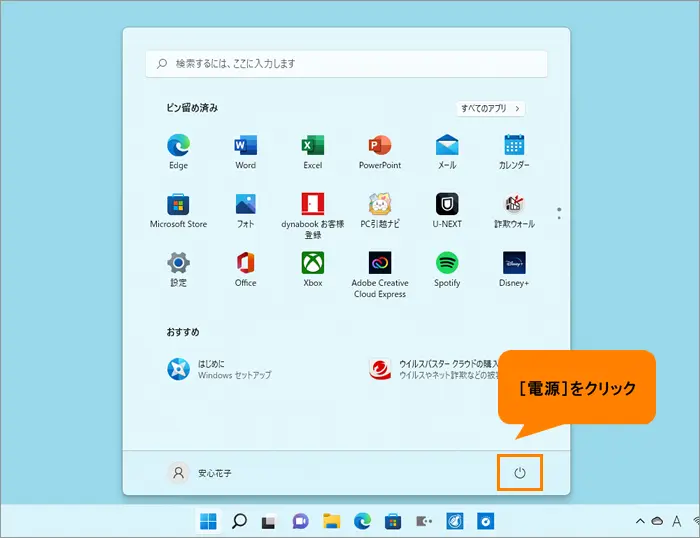Image resolution: width=700 pixels, height=538 pixels.
Task: Open 詐欺ウォール app
Action: click(x=514, y=211)
